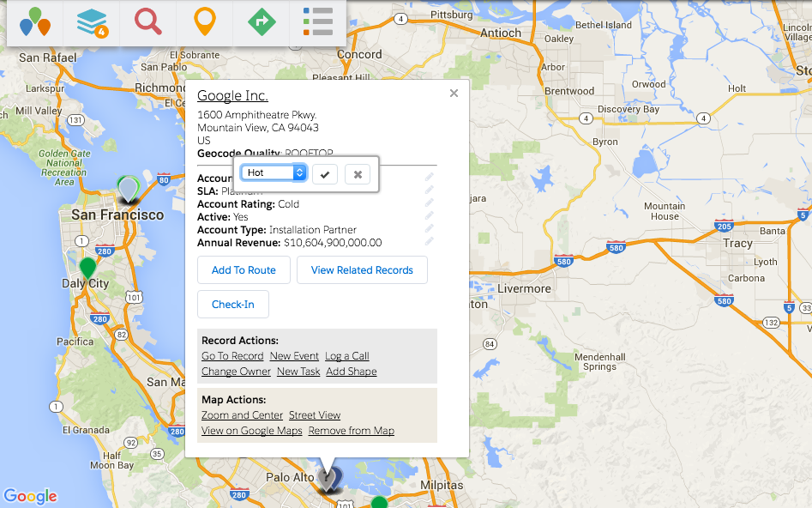The width and height of the screenshot is (812, 508).
Task: Open Street View map action
Action: (315, 415)
